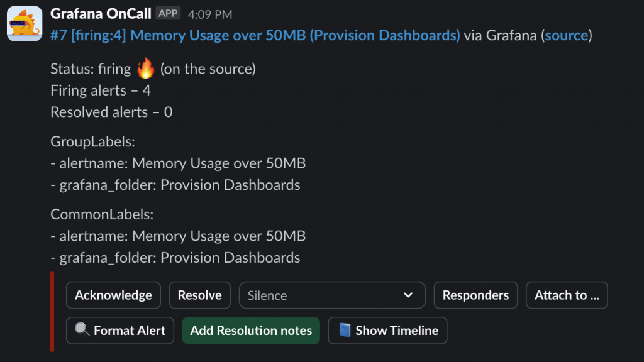Expand the Silence dropdown chevron
This screenshot has width=644, height=362.
click(408, 295)
